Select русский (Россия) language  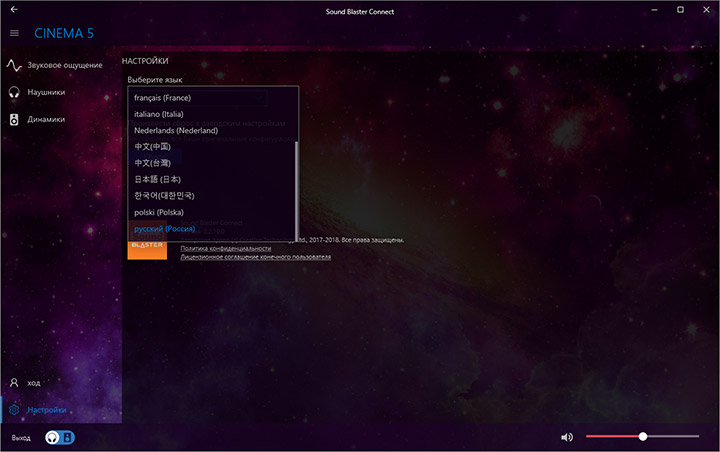pyautogui.click(x=212, y=229)
